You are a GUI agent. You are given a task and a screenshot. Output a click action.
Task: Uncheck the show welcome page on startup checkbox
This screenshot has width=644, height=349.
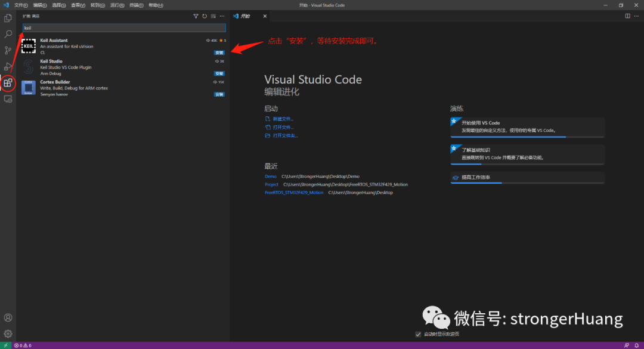pyautogui.click(x=418, y=334)
